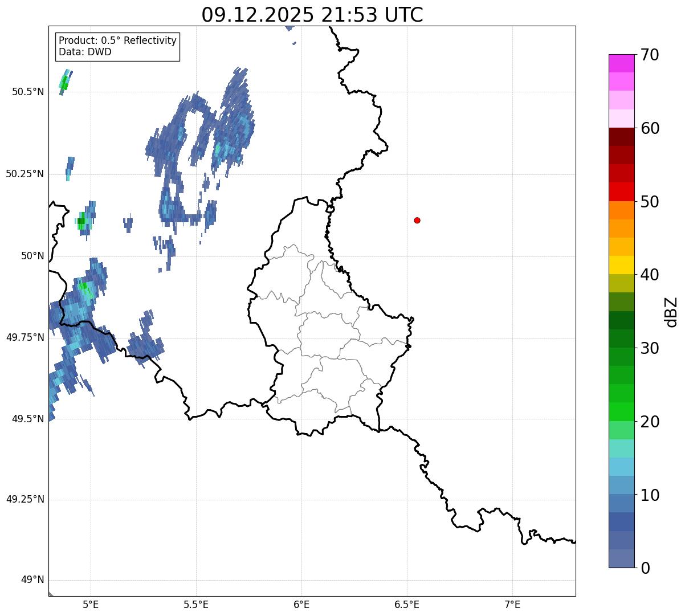The height and width of the screenshot is (616, 685).
Task: Click the latitude label 50.25°N
Action: coord(25,174)
